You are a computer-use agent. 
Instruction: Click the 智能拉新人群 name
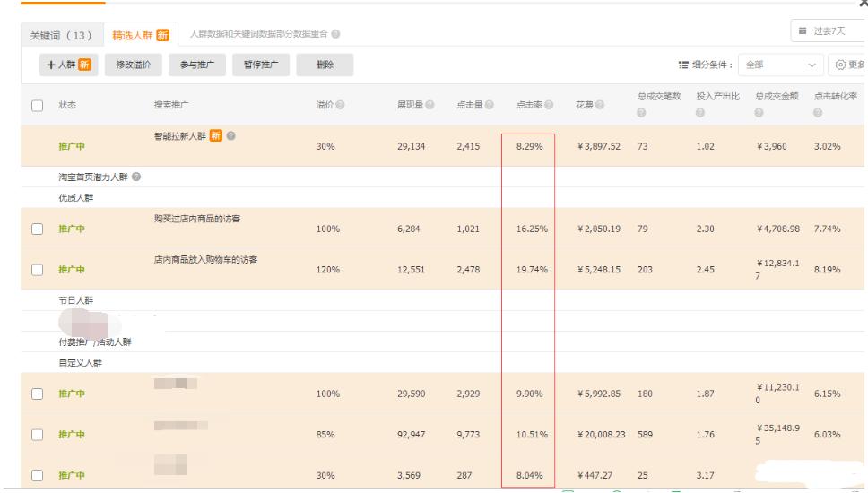180,135
